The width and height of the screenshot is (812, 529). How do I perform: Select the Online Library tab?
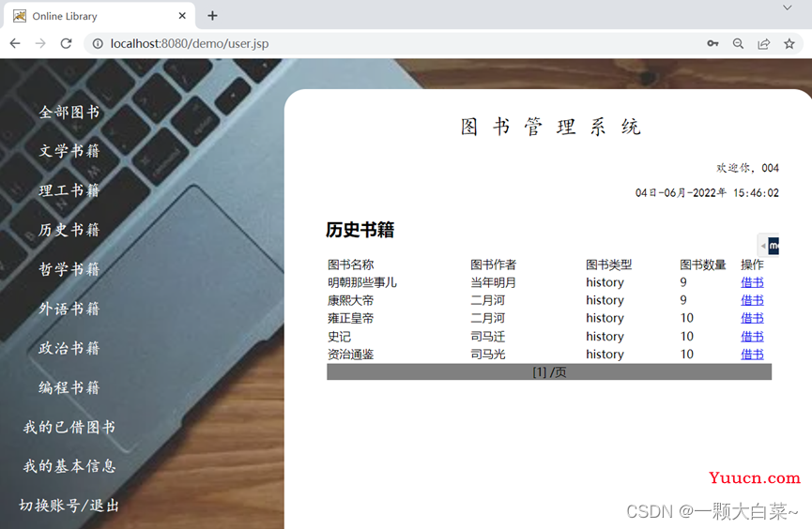click(99, 16)
